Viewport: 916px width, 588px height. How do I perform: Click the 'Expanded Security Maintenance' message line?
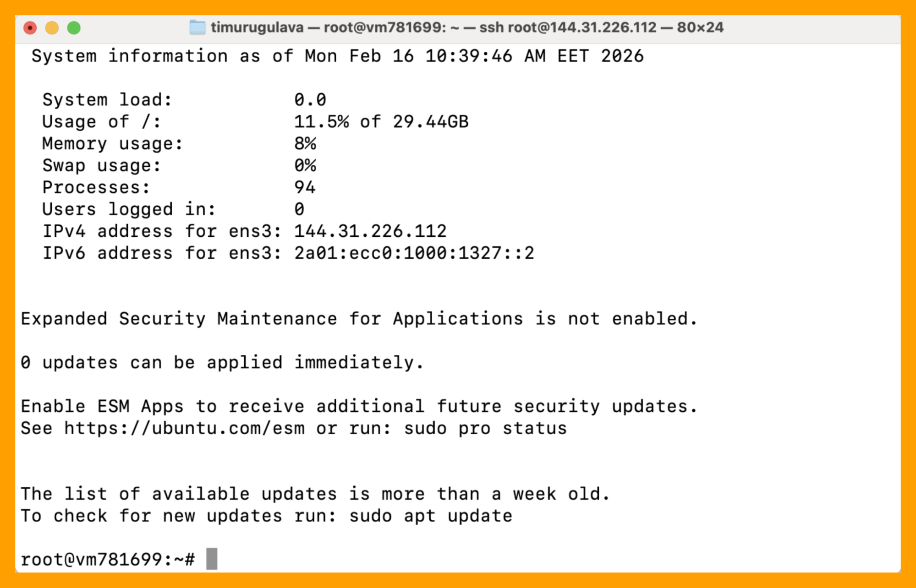tap(359, 319)
